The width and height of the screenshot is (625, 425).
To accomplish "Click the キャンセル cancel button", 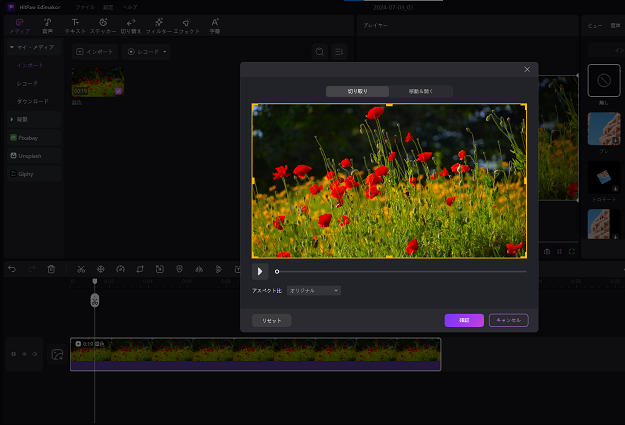I will tap(509, 321).
